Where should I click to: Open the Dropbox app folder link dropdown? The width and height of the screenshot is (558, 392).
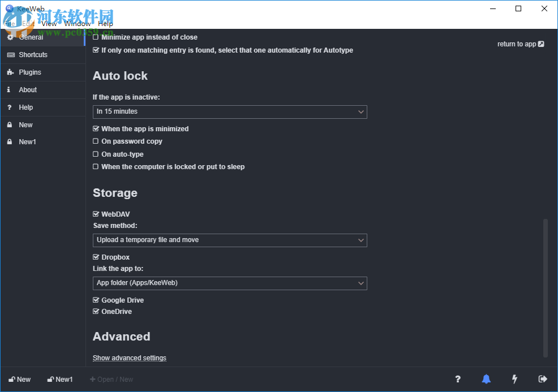point(229,283)
